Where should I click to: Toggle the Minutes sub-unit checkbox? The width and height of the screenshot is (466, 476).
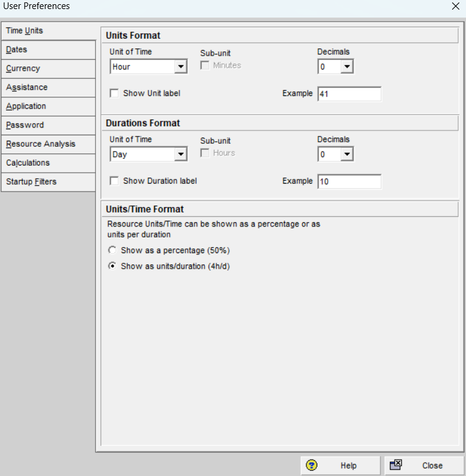pyautogui.click(x=205, y=66)
